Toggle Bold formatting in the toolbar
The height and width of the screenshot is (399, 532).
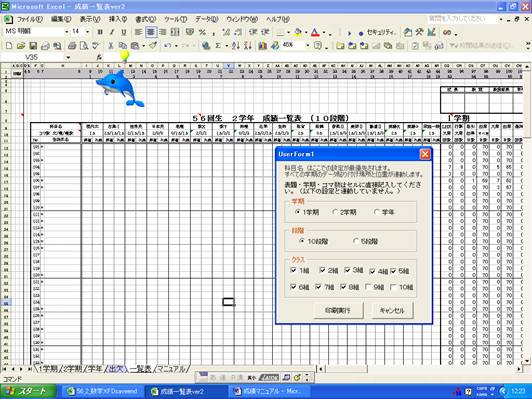point(100,32)
